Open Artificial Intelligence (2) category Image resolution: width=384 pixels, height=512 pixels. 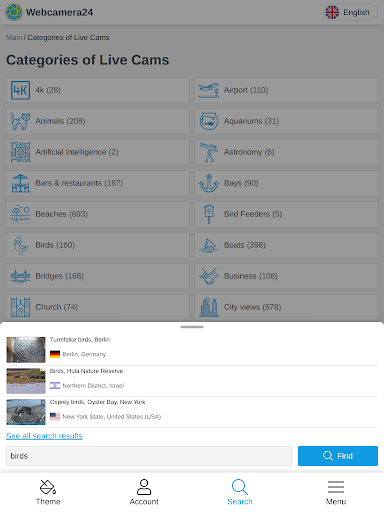pyautogui.click(x=98, y=152)
